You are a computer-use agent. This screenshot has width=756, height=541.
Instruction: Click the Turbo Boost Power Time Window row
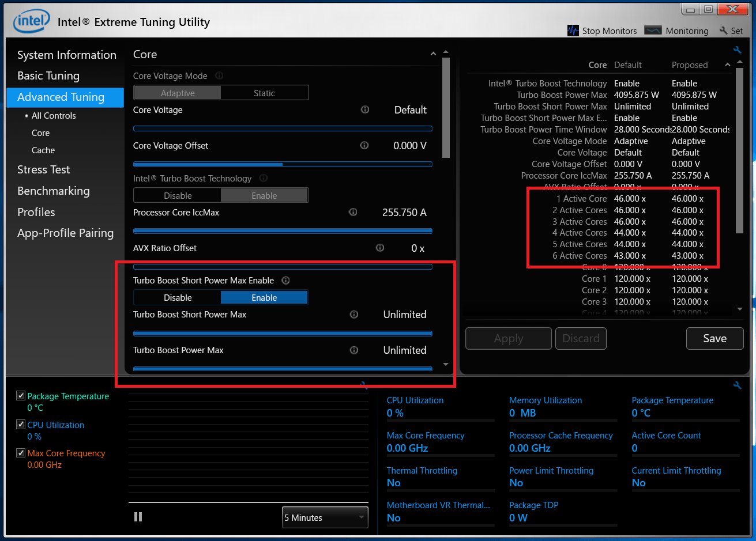click(x=600, y=129)
